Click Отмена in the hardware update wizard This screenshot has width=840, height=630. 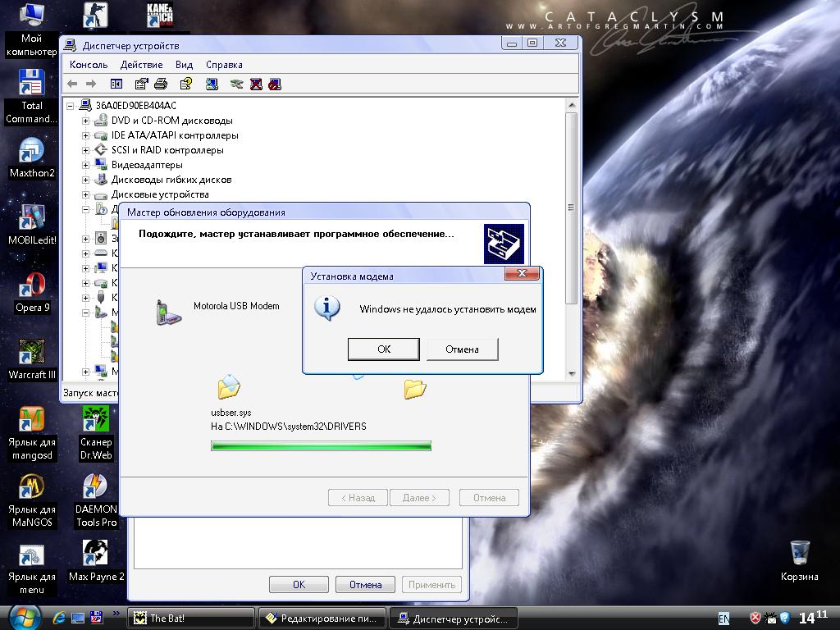[x=489, y=498]
